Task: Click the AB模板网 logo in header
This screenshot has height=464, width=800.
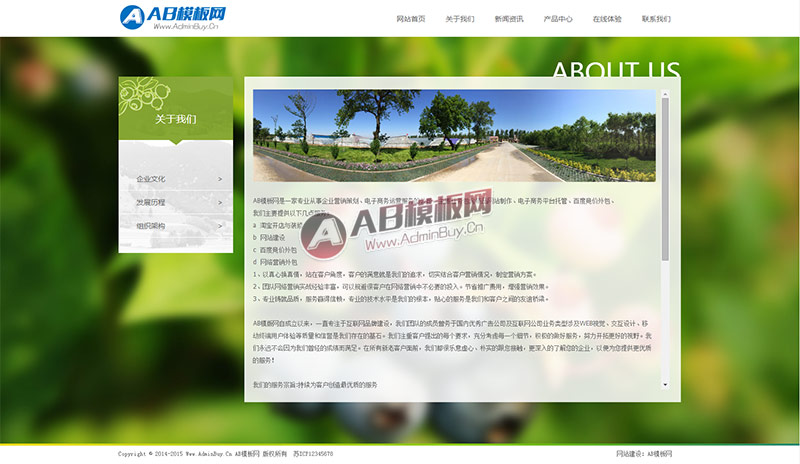Action: tap(172, 18)
